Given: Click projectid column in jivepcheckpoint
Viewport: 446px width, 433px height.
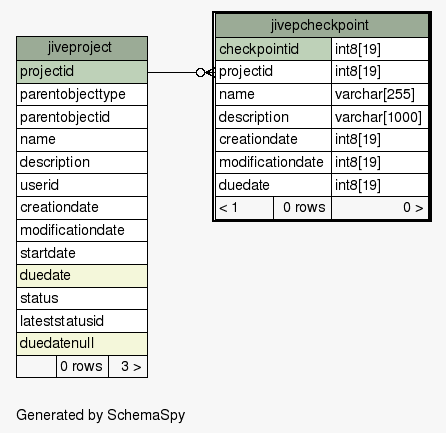Looking at the screenshot, I should (274, 72).
